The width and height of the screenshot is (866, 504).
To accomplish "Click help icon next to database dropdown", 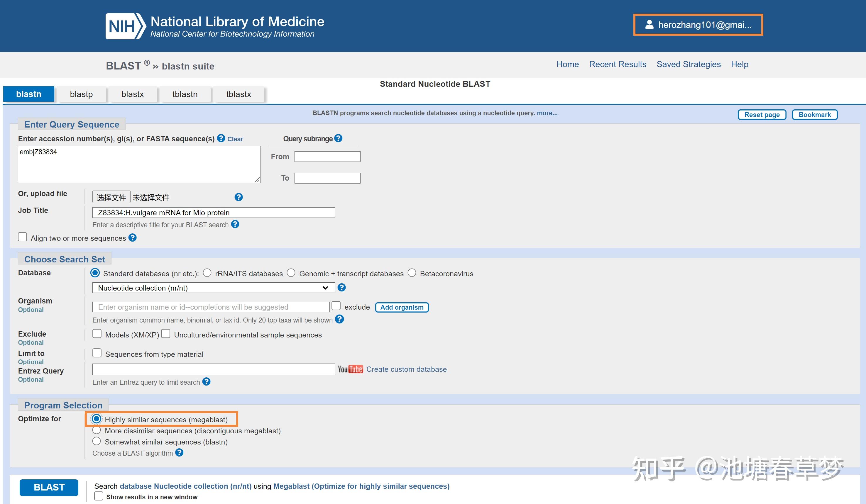I will pos(341,288).
